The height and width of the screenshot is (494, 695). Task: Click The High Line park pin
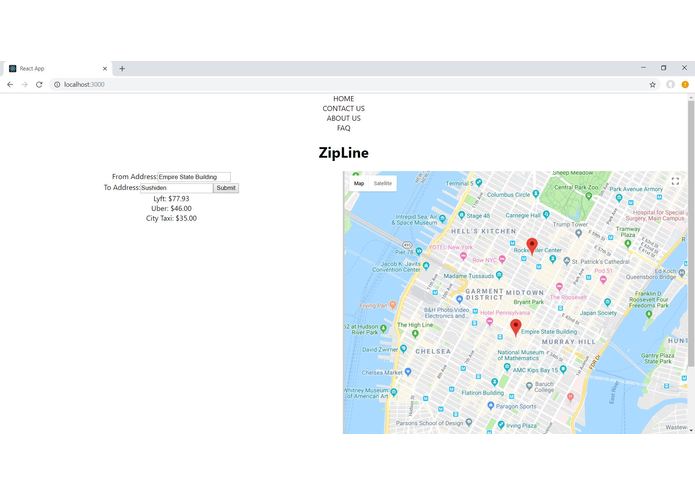(x=415, y=334)
